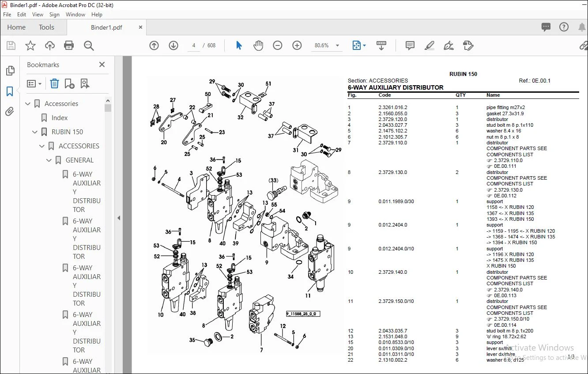
Task: Click the page number input field
Action: [194, 45]
